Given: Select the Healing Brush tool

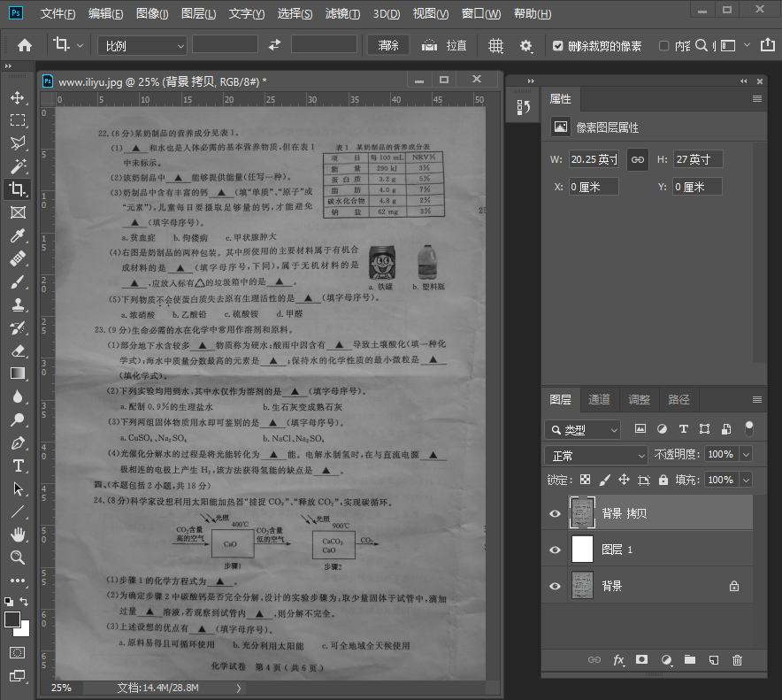Looking at the screenshot, I should tap(18, 258).
